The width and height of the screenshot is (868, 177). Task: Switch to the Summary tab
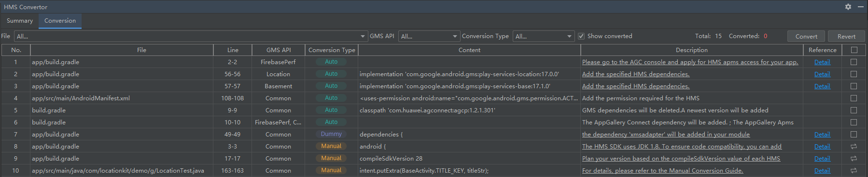[x=20, y=21]
